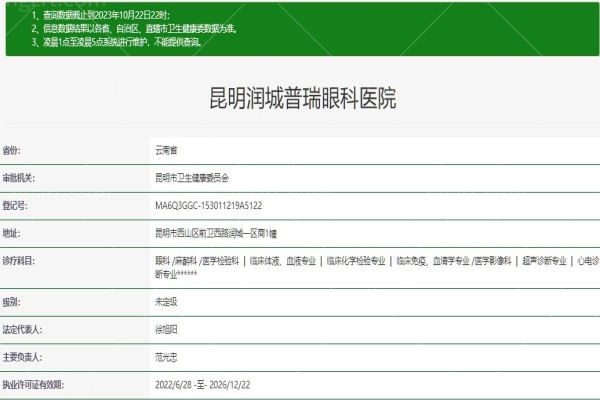Click the level value 未定级
Image resolution: width=600 pixels, height=400 pixels.
click(166, 302)
